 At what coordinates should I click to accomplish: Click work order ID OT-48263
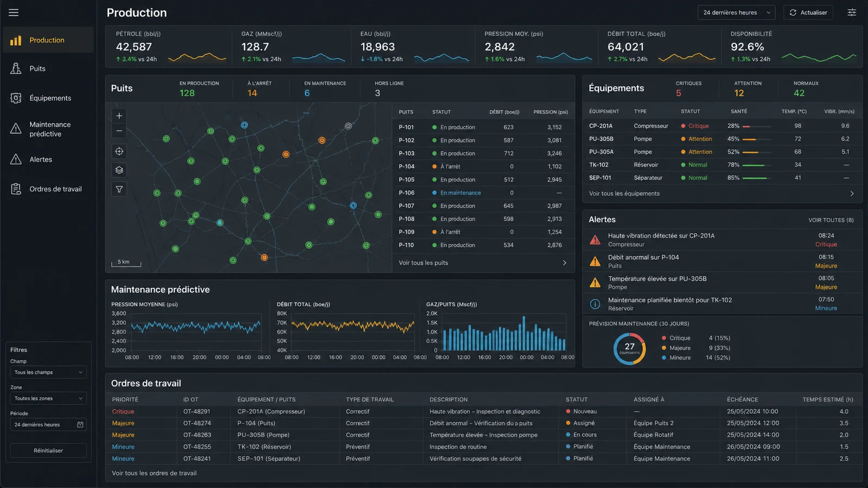point(197,435)
